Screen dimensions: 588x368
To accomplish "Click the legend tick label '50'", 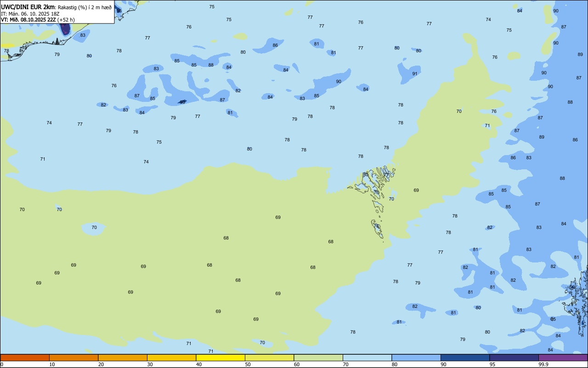I will [248, 364].
